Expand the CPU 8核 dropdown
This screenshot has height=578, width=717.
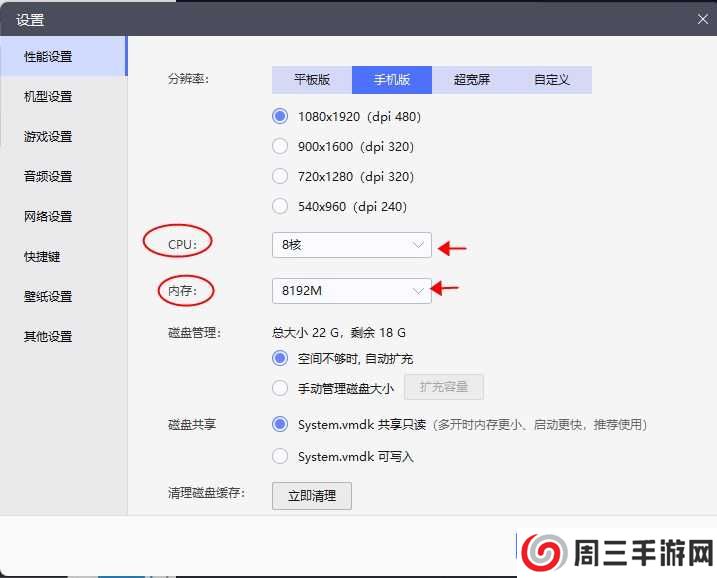click(x=351, y=245)
